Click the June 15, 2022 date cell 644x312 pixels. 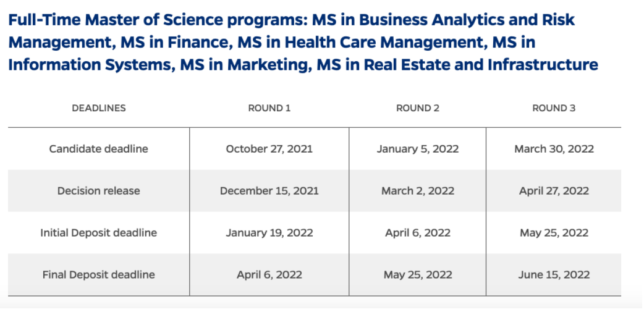(x=554, y=275)
